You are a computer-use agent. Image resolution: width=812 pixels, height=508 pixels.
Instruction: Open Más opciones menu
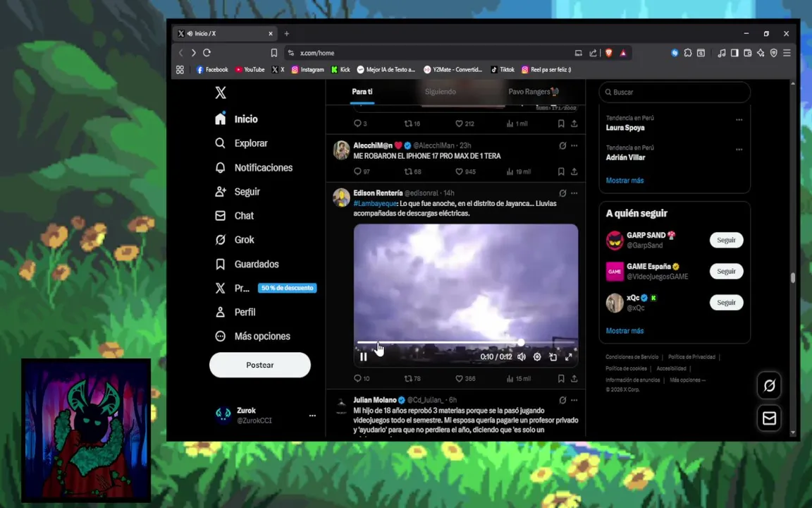tap(253, 337)
